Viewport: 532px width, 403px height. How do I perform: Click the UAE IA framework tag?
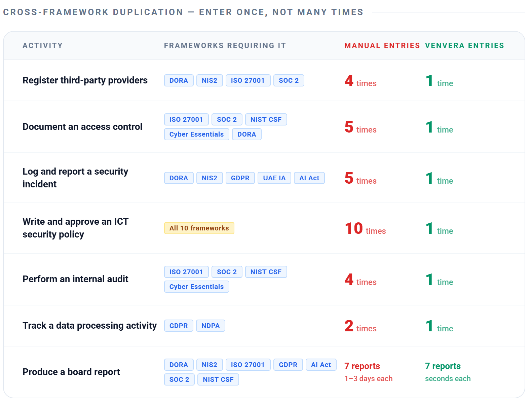coord(274,178)
